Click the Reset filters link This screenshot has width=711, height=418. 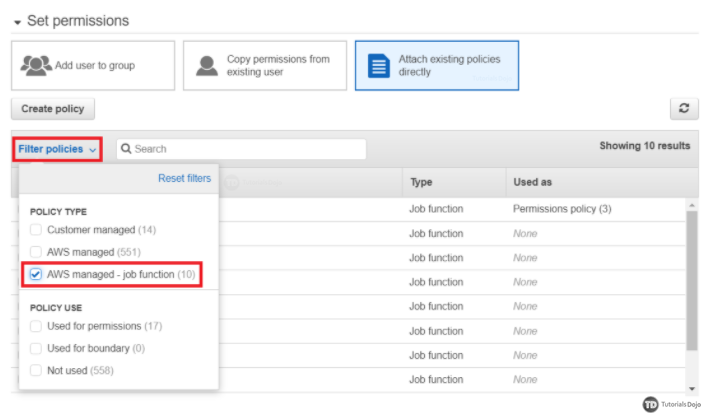click(x=184, y=178)
